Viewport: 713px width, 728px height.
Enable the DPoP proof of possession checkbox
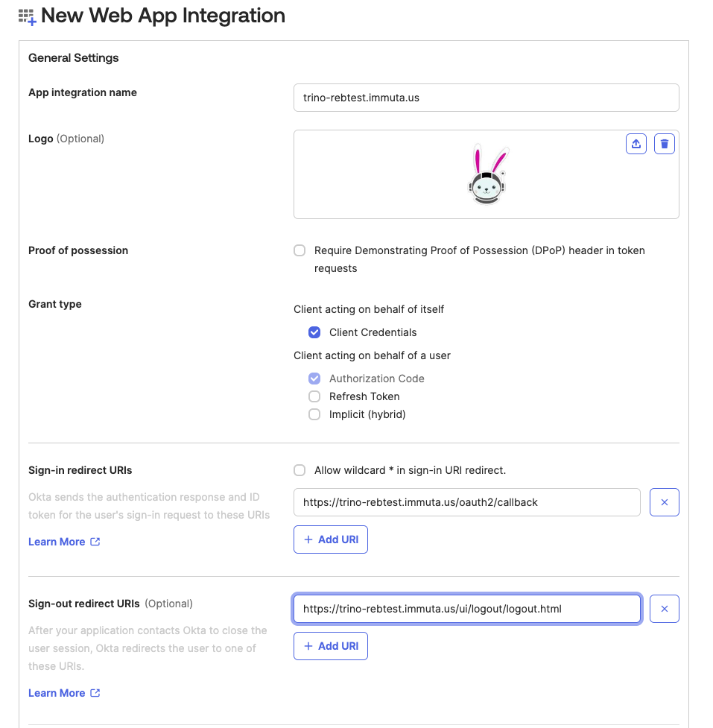tap(300, 250)
